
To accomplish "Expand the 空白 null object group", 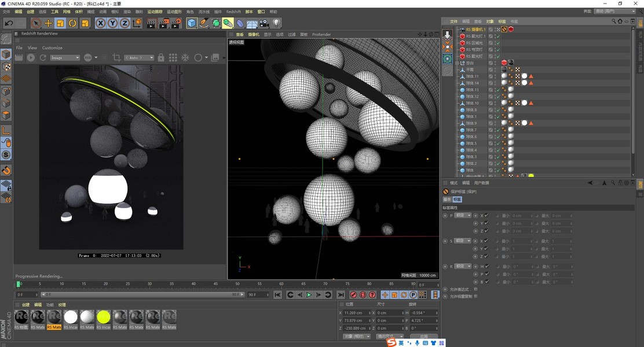I will pyautogui.click(x=457, y=63).
